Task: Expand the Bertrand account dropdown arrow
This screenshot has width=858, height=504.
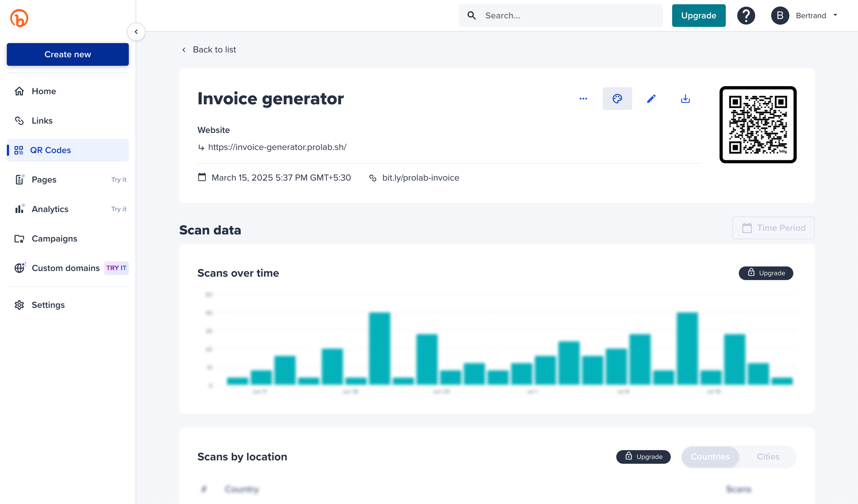Action: click(x=835, y=15)
